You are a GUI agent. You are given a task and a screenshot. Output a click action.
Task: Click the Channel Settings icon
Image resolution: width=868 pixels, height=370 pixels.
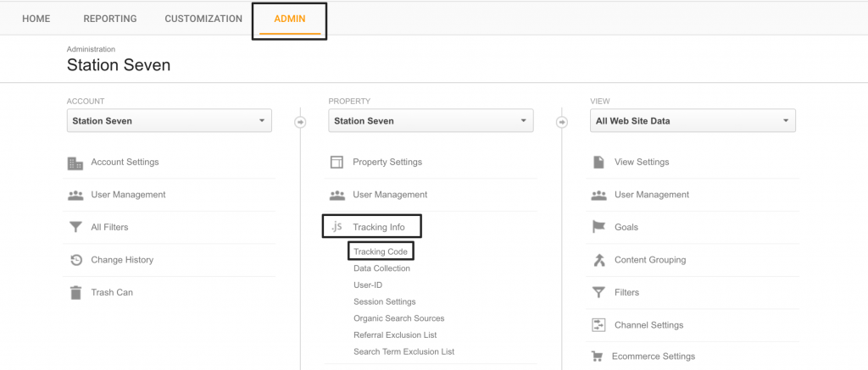click(x=598, y=325)
